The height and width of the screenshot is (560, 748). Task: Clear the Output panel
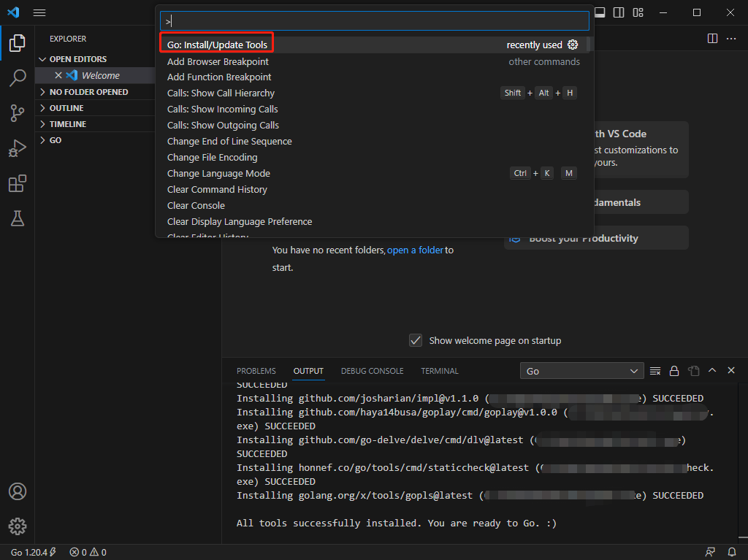(655, 371)
